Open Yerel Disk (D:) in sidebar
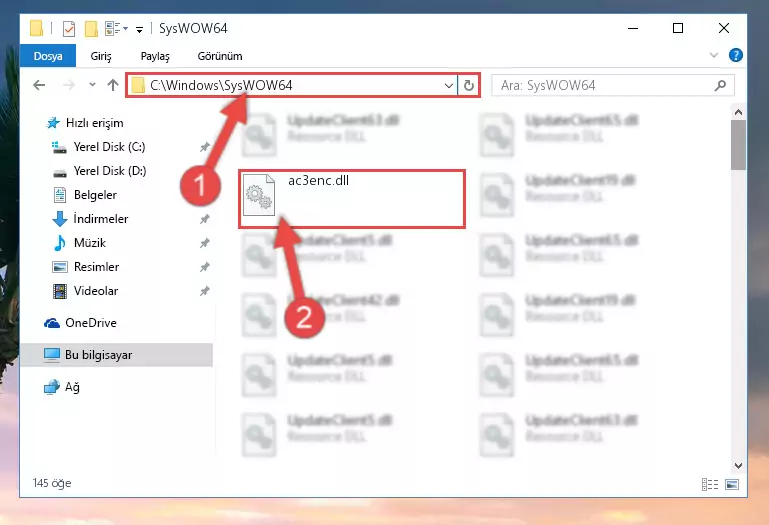 point(110,171)
